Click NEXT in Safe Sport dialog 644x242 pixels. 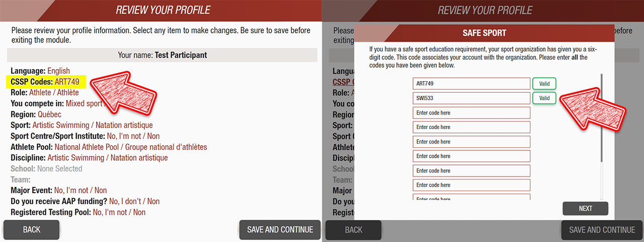coord(585,209)
